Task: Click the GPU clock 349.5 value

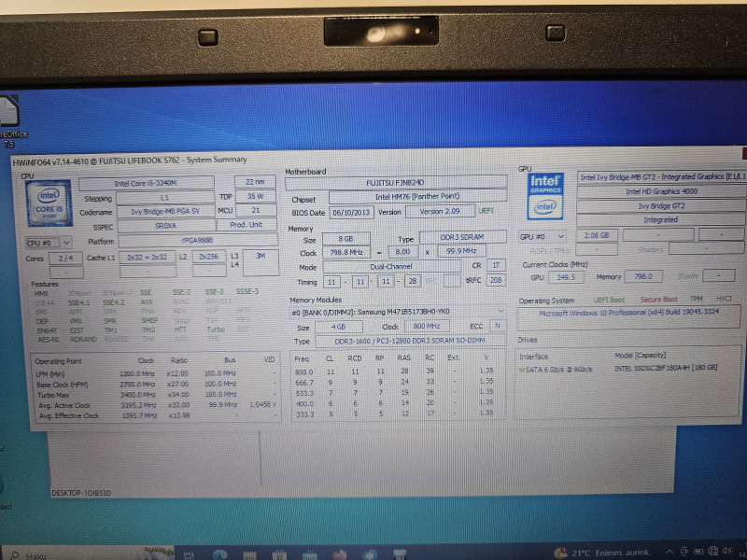Action: click(x=566, y=277)
